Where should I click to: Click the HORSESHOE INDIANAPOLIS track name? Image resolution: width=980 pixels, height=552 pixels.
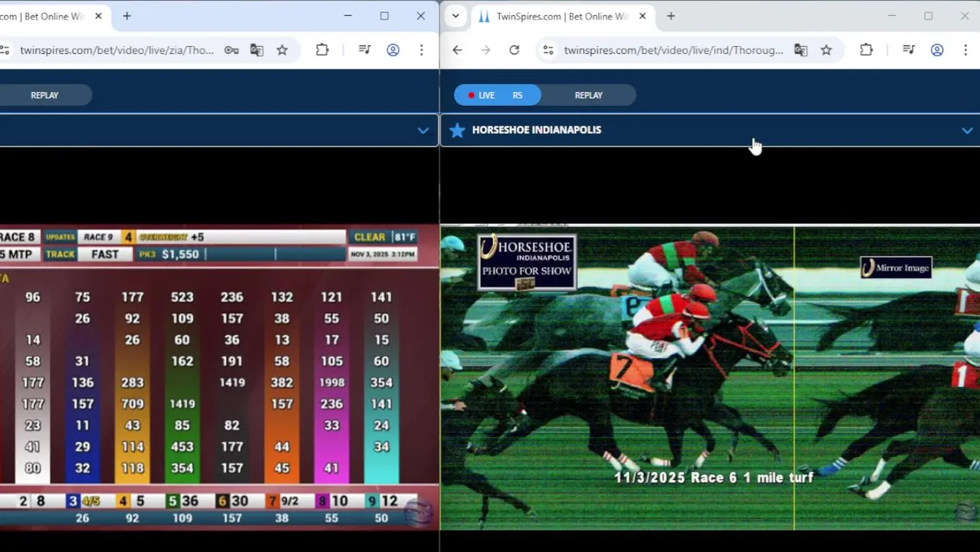tap(537, 130)
